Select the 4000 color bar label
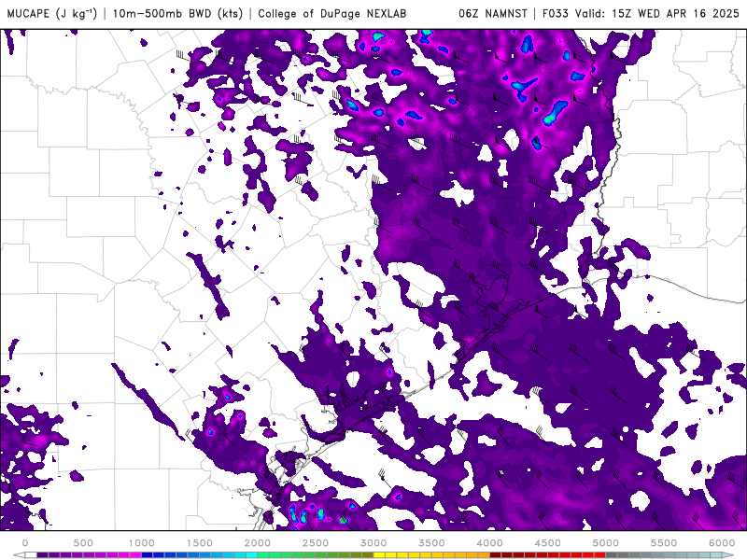747x560 pixels. pos(489,543)
